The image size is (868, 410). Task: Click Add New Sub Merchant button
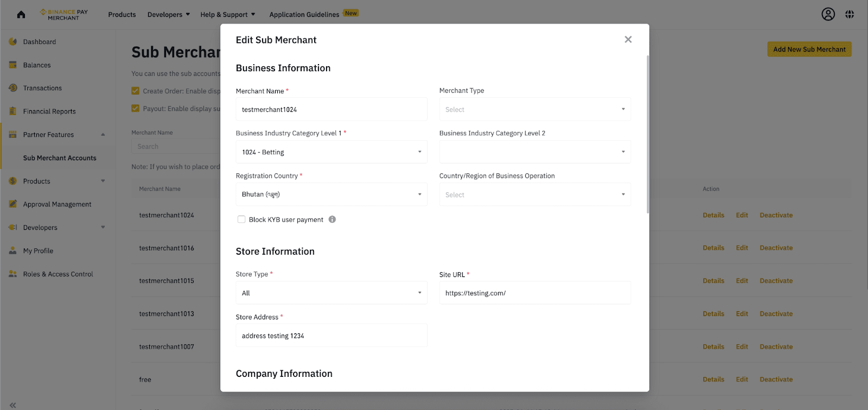(x=809, y=49)
